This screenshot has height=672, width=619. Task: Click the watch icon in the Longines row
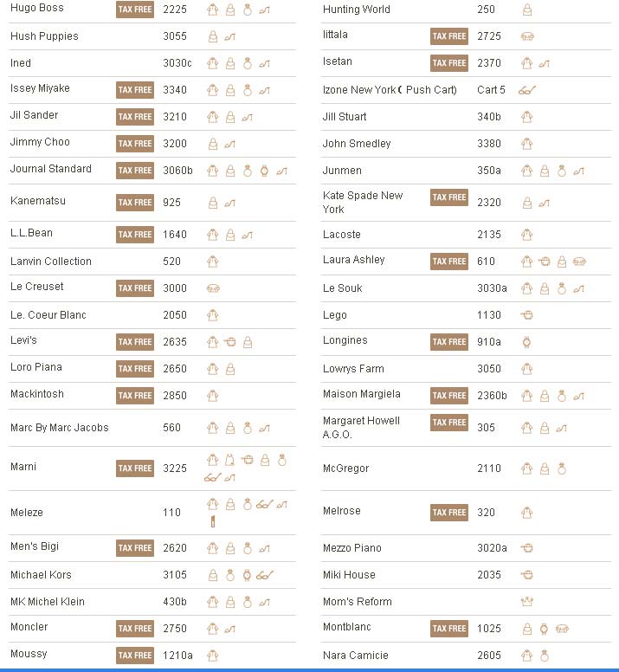click(x=526, y=342)
